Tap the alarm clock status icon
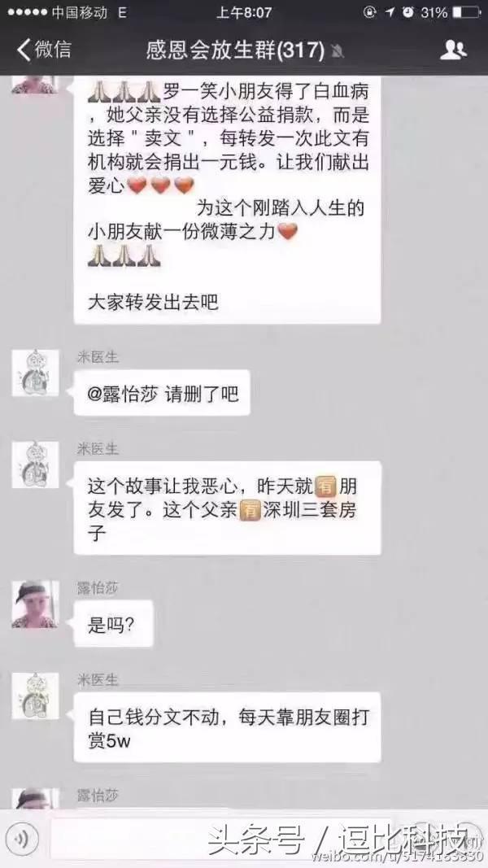Image resolution: width=488 pixels, height=868 pixels. (408, 11)
